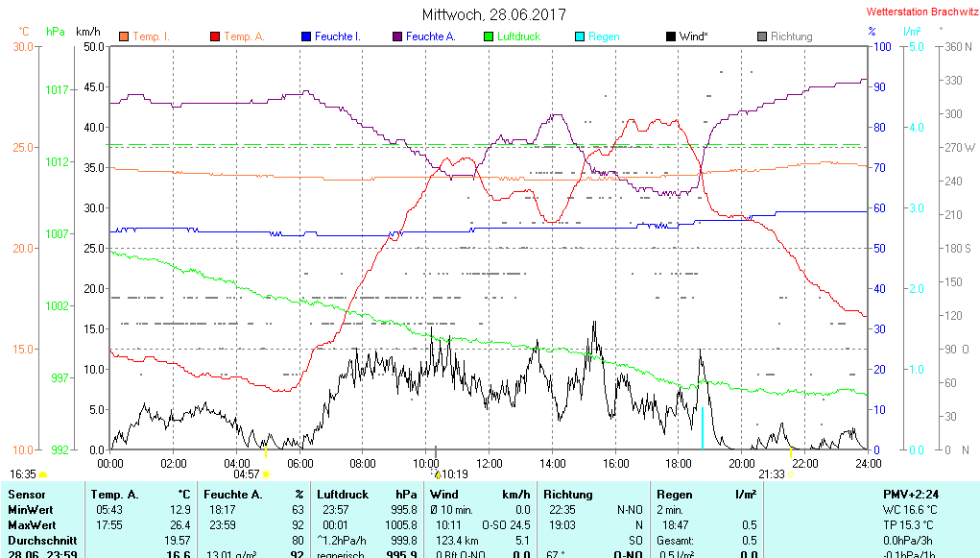980x558 pixels.
Task: Click the green Luftdruck legend square
Action: tap(489, 36)
